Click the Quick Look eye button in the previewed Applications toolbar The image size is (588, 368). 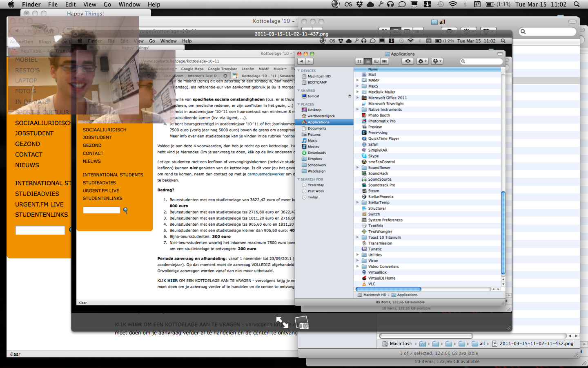coord(408,61)
